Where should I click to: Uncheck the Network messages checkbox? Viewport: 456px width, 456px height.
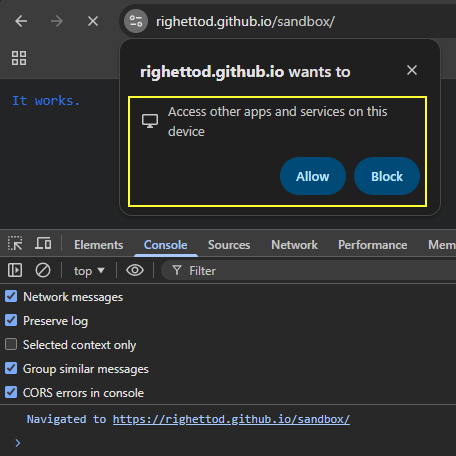click(x=11, y=296)
